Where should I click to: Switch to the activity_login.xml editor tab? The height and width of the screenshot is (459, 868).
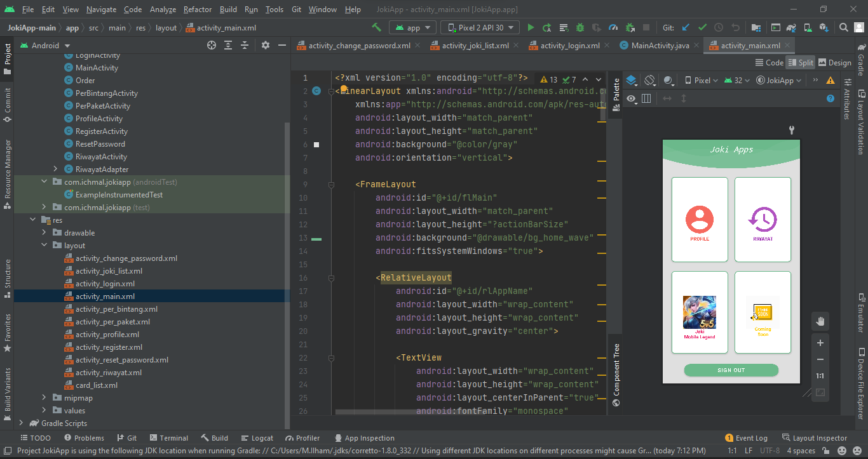pyautogui.click(x=569, y=46)
